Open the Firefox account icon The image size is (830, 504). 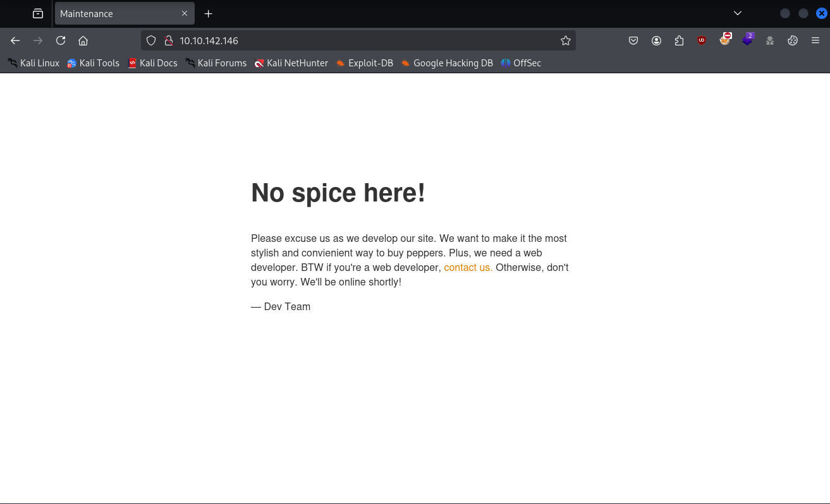click(x=657, y=40)
